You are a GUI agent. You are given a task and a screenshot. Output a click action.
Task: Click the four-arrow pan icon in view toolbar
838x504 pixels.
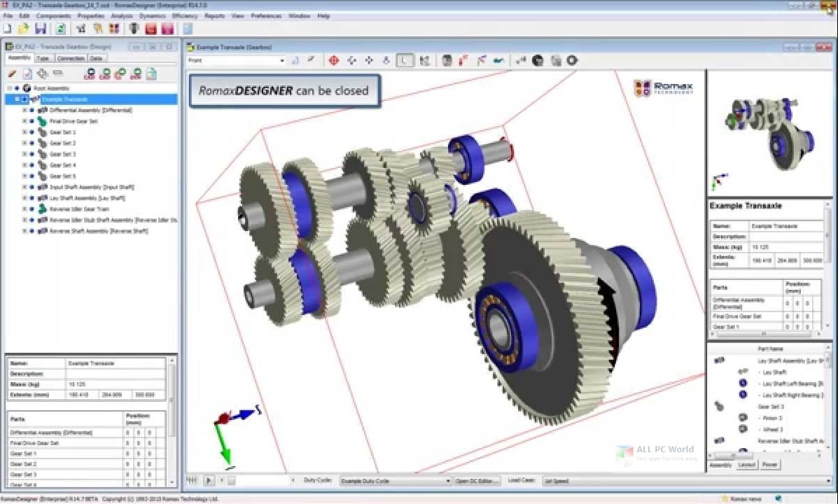[370, 60]
